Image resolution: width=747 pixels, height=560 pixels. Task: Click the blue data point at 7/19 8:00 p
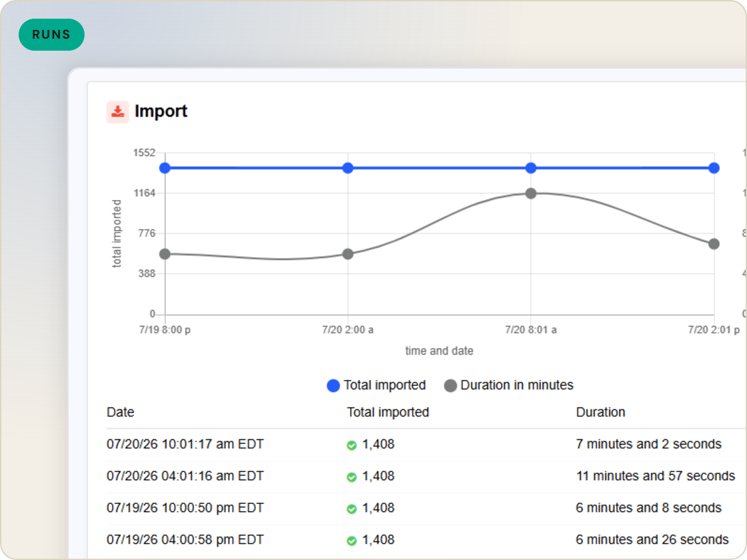(x=165, y=168)
